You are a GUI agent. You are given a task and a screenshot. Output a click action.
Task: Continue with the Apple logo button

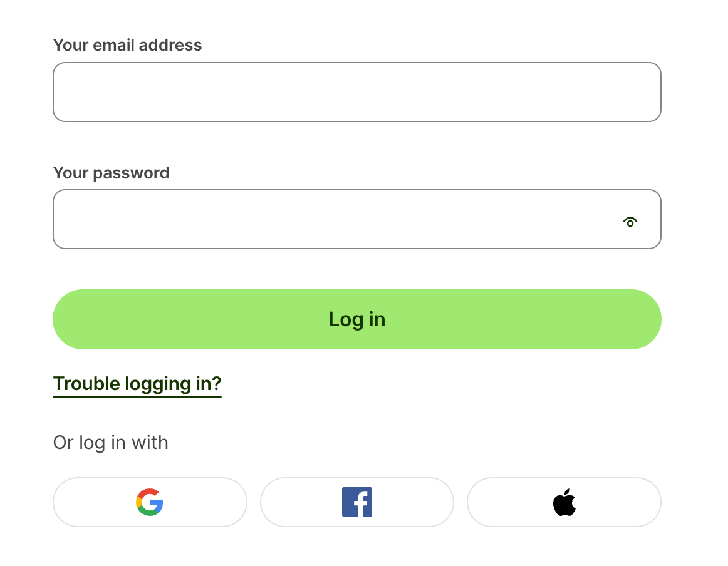(564, 502)
